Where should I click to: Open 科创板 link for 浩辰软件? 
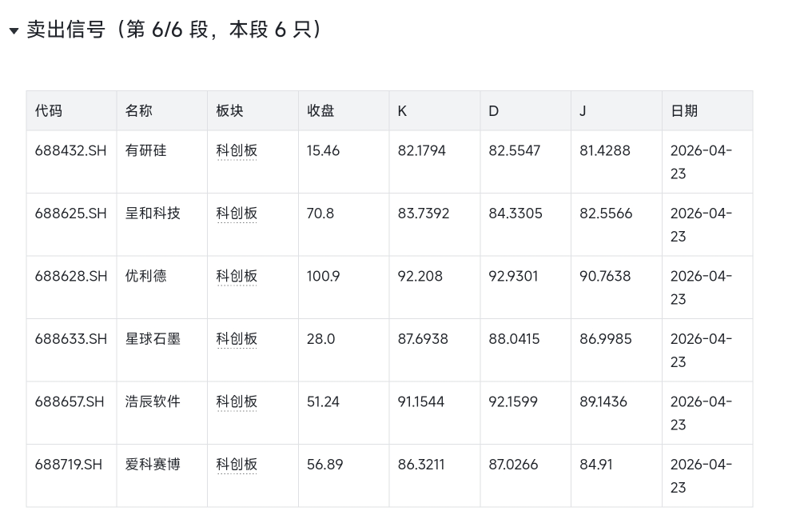[x=237, y=401]
